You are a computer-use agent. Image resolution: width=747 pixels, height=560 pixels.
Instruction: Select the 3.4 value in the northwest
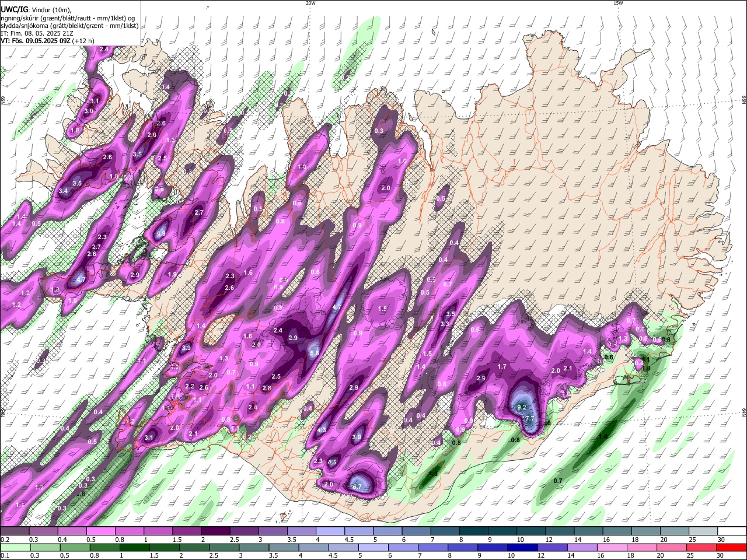(64, 191)
